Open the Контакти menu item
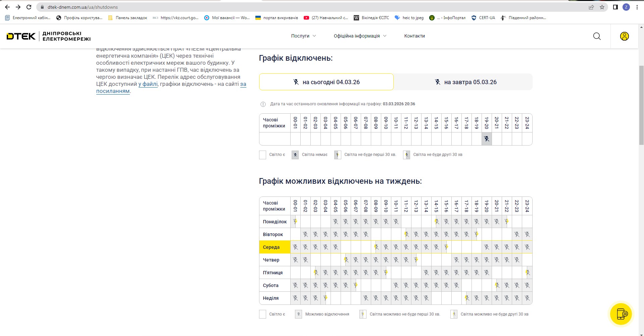 pos(414,36)
